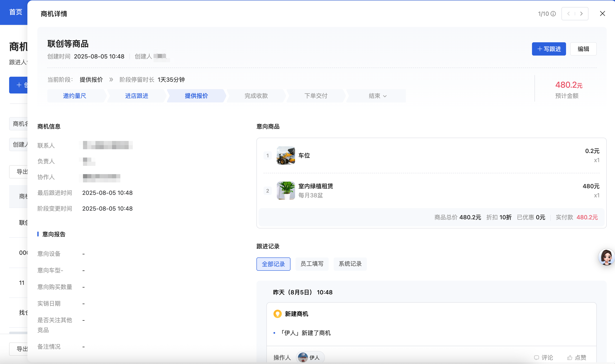
Task: Click the 写跟进 button
Action: tap(549, 49)
